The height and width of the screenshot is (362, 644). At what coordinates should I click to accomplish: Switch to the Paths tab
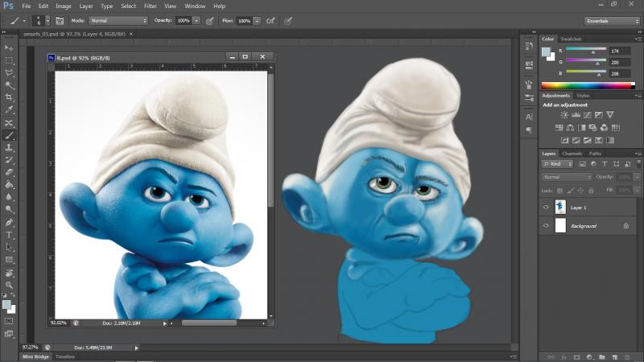(595, 154)
